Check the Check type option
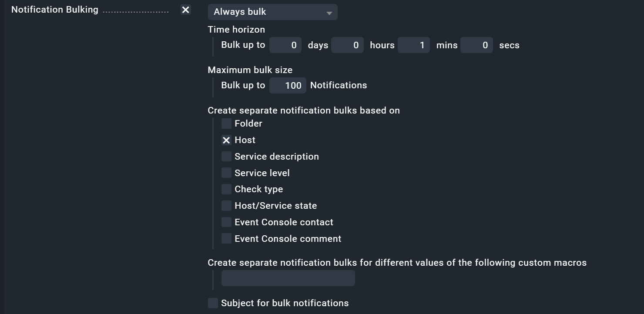The height and width of the screenshot is (314, 644). point(226,189)
